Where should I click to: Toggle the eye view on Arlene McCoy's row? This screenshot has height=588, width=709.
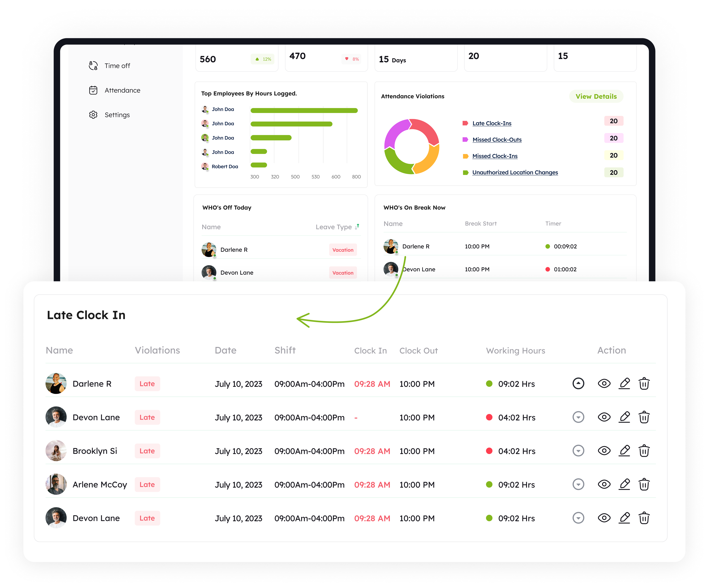(x=604, y=484)
